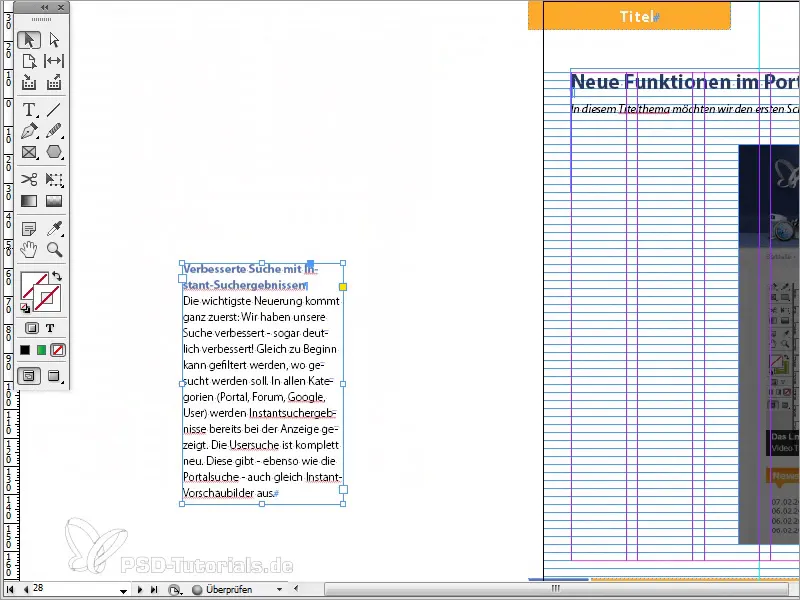Viewport: 800px width, 600px height.
Task: Select the Direct Selection tool
Action: [54, 40]
